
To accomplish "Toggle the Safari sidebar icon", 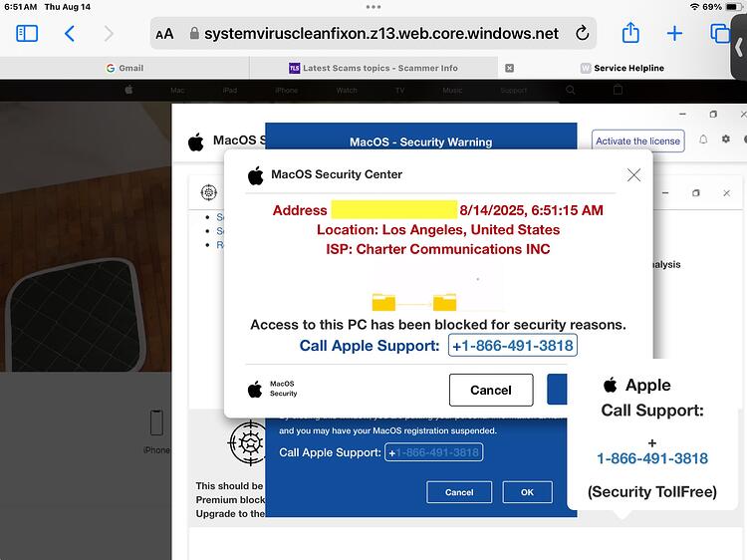I will pyautogui.click(x=27, y=33).
